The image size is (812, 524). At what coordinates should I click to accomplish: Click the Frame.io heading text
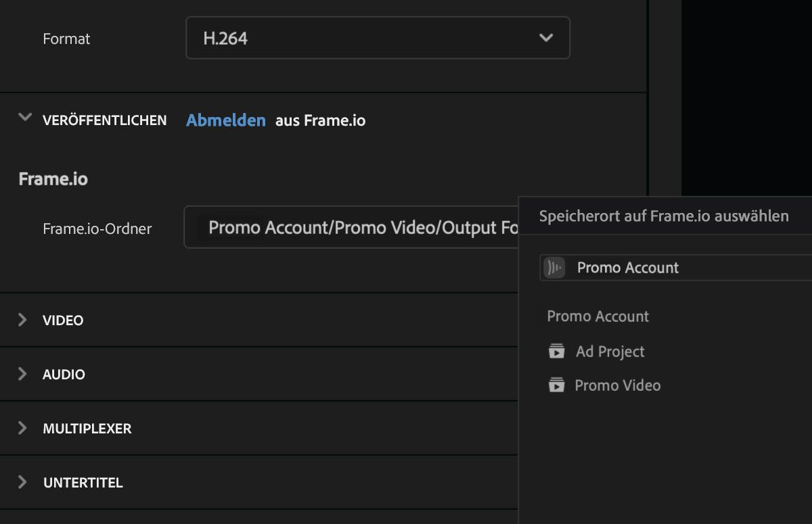(x=53, y=179)
